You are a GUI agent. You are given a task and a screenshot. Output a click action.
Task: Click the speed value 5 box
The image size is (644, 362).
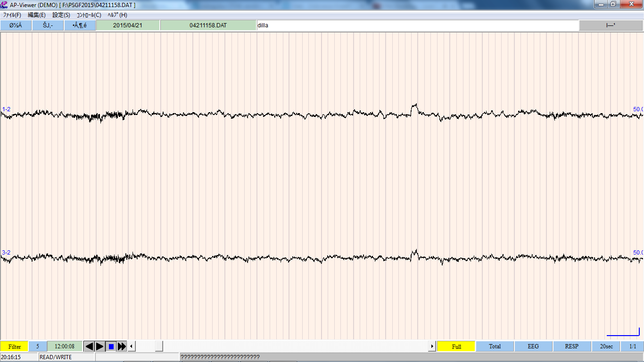(x=38, y=346)
